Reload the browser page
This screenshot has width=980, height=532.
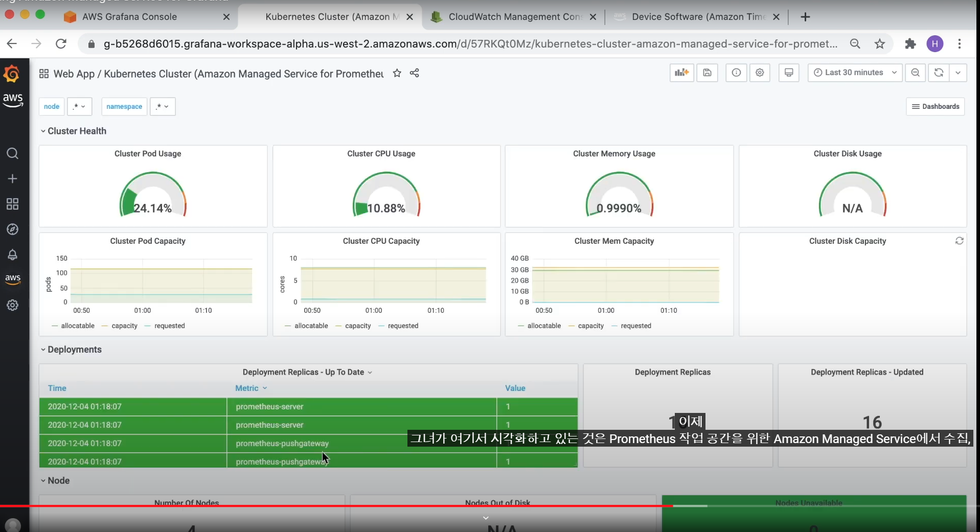click(x=61, y=44)
